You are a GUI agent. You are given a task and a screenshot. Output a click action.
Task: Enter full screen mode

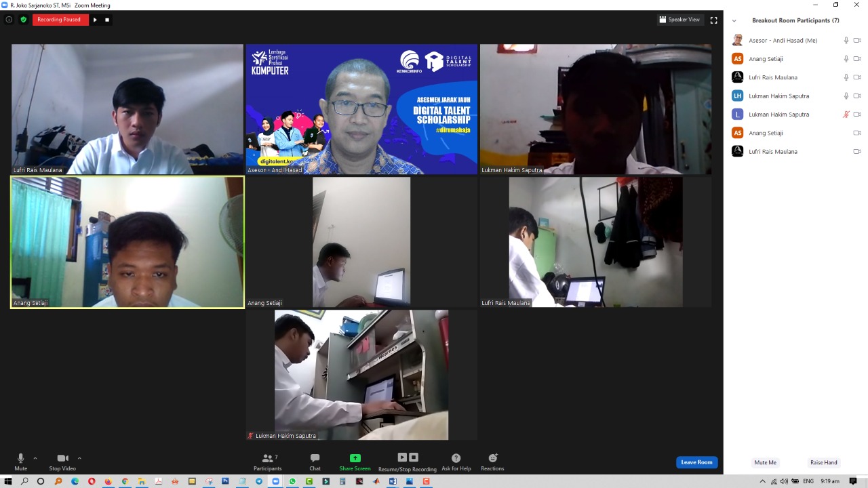(x=713, y=20)
